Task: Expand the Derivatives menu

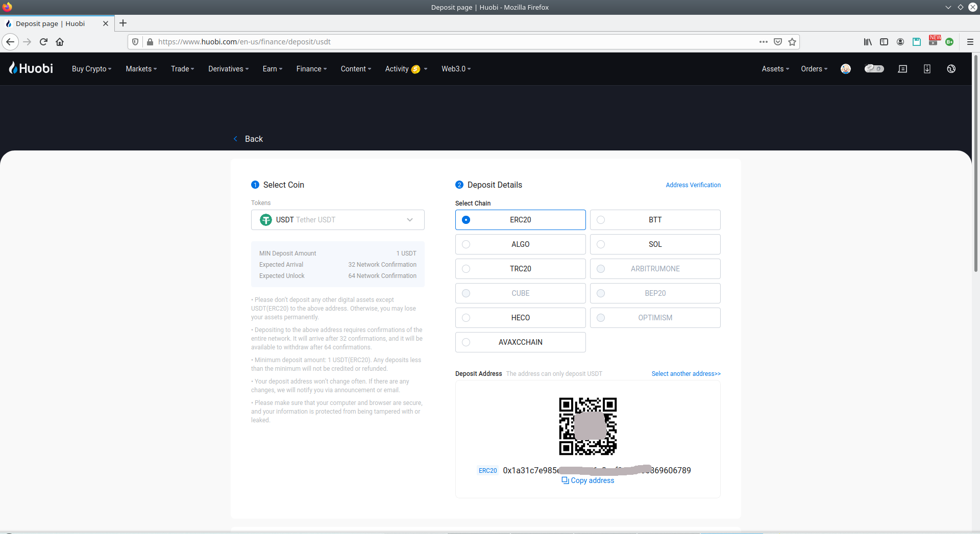Action: [x=228, y=69]
